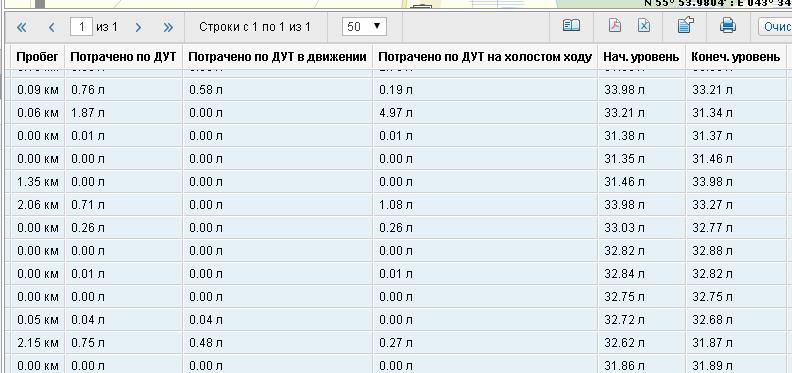Sort by Пробег column header
792x373 pixels.
[x=37, y=57]
